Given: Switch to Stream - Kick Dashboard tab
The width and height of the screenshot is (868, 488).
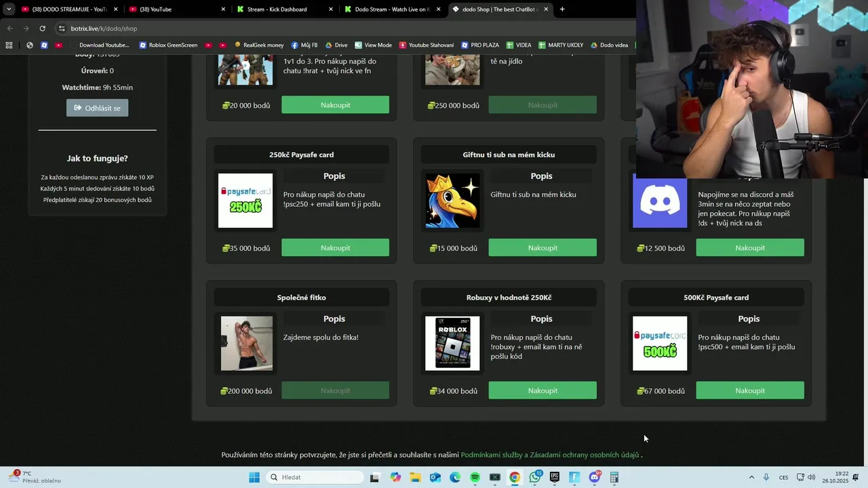Looking at the screenshot, I should click(x=285, y=9).
